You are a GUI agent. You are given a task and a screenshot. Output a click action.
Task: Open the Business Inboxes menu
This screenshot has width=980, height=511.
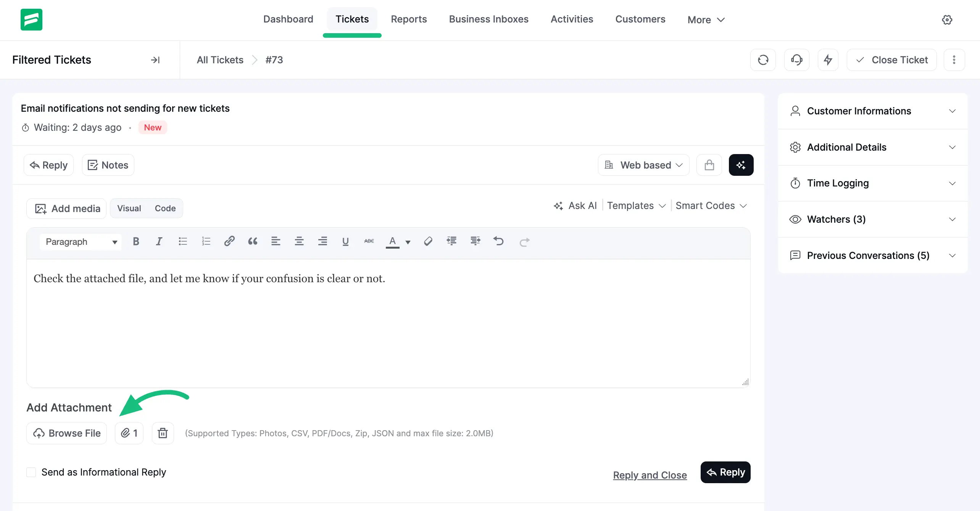(x=488, y=19)
